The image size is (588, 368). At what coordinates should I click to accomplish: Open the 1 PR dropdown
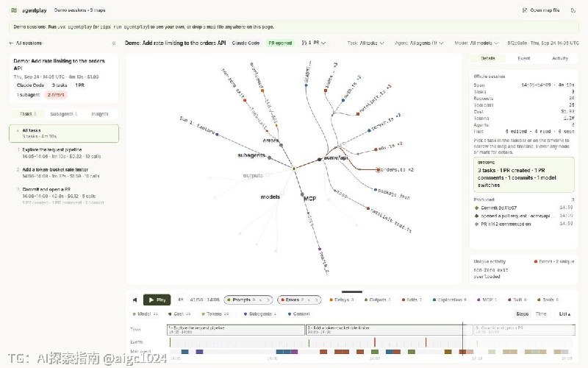314,43
